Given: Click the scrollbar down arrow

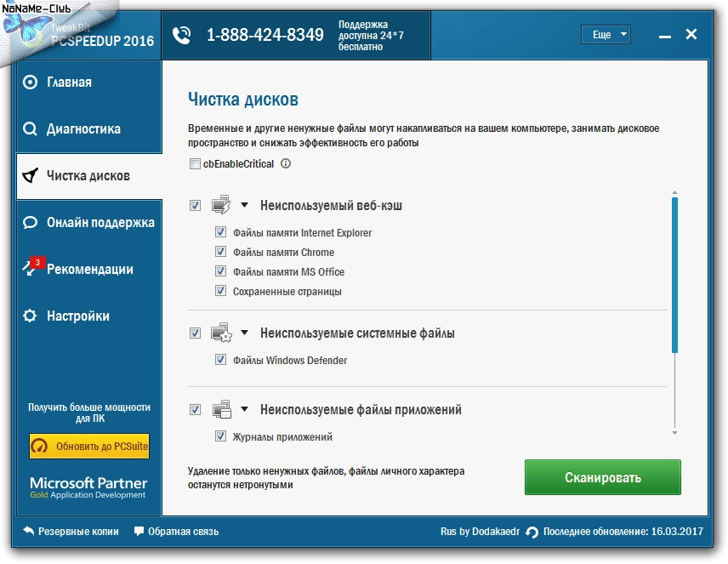Looking at the screenshot, I should point(674,433).
